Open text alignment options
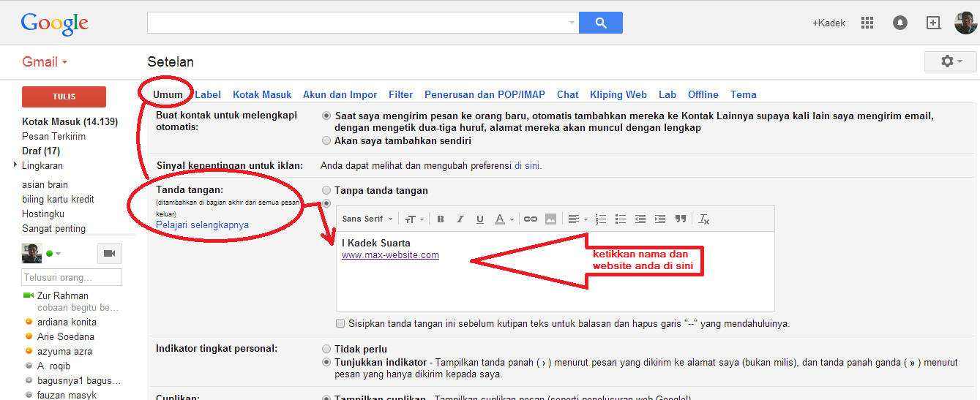The height and width of the screenshot is (400, 980). pyautogui.click(x=577, y=219)
